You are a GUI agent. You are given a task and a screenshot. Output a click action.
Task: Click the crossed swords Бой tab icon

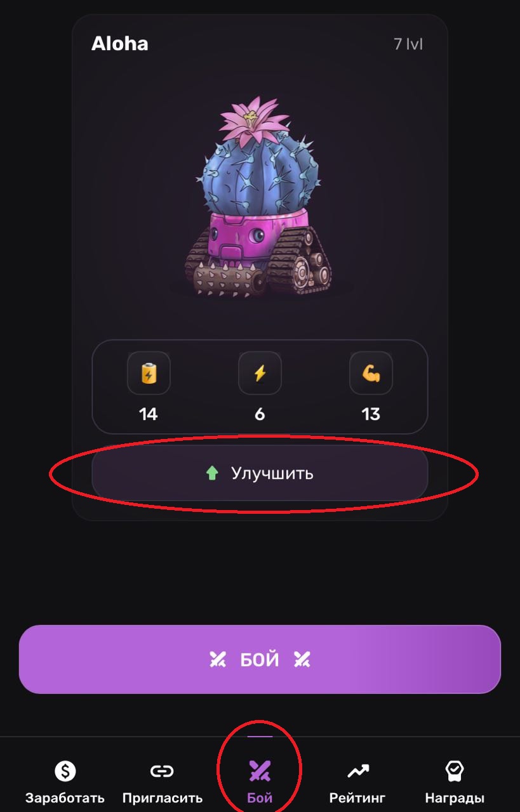click(260, 771)
